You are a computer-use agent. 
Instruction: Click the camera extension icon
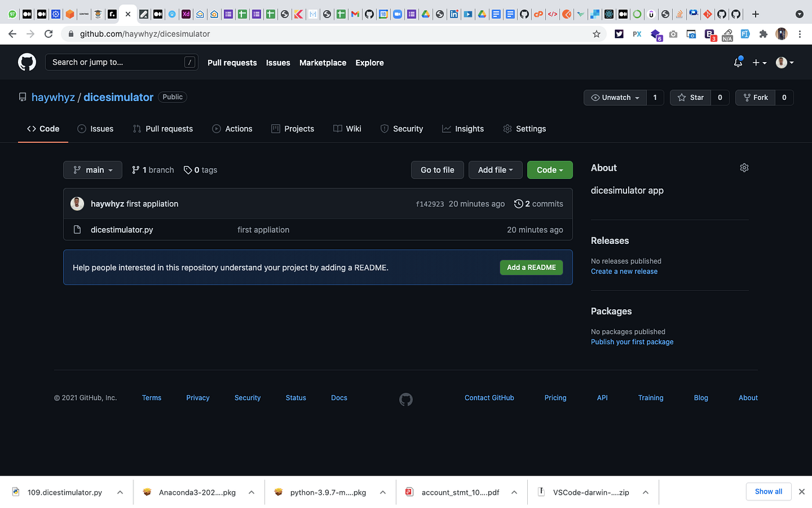[673, 34]
